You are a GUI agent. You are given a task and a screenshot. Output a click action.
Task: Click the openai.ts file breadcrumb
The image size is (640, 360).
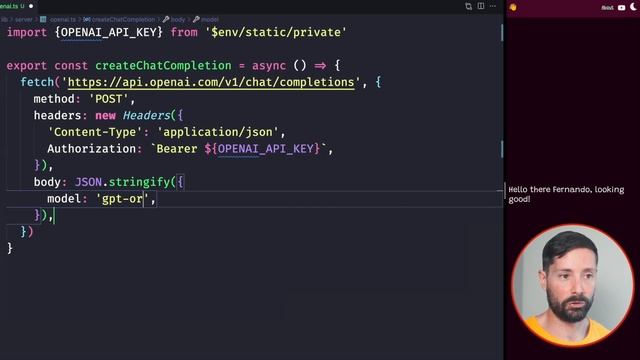click(62, 19)
